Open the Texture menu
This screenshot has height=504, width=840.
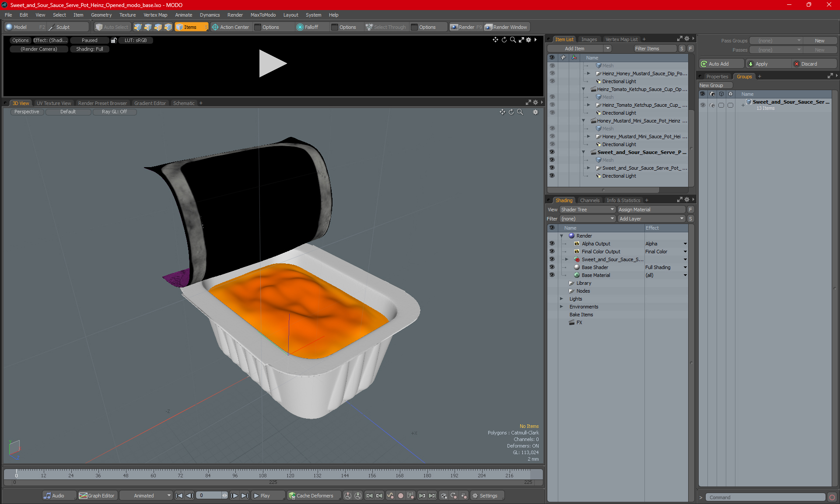pyautogui.click(x=127, y=15)
